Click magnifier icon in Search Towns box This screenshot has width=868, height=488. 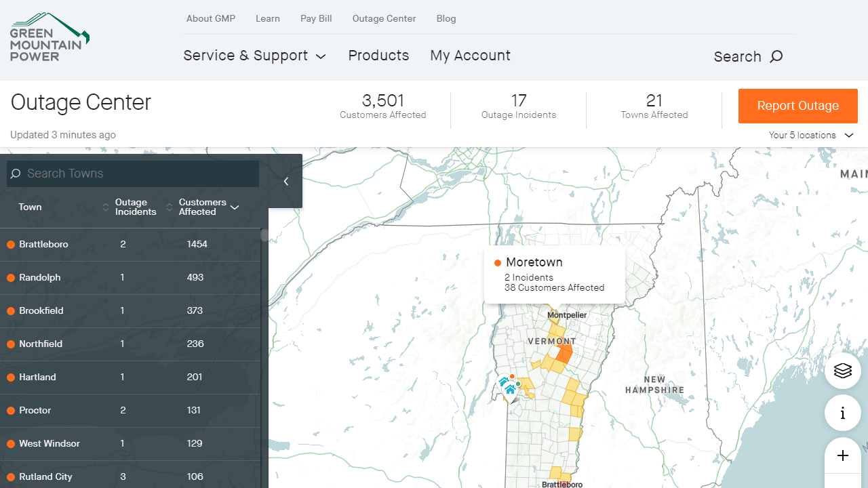[16, 174]
